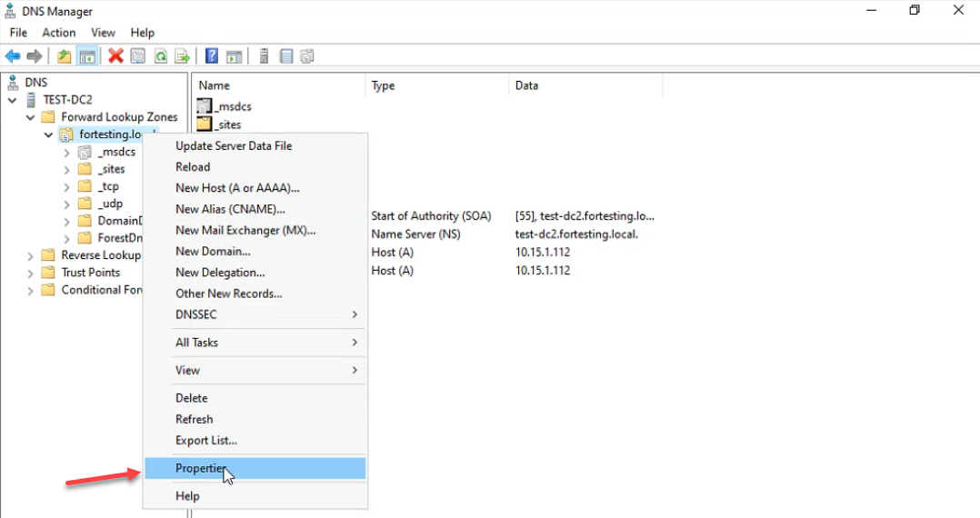Choose New Delegation... in context menu
This screenshot has height=518, width=980.
[x=255, y=273]
